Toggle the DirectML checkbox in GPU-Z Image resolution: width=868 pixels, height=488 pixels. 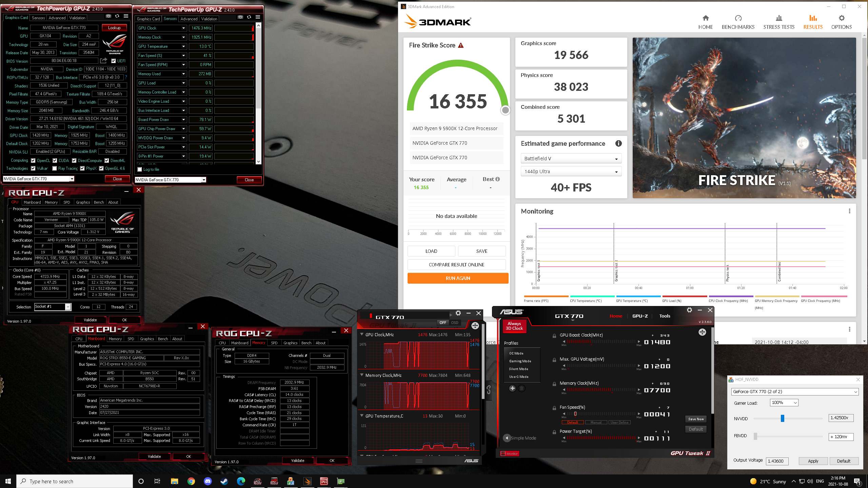pos(107,161)
